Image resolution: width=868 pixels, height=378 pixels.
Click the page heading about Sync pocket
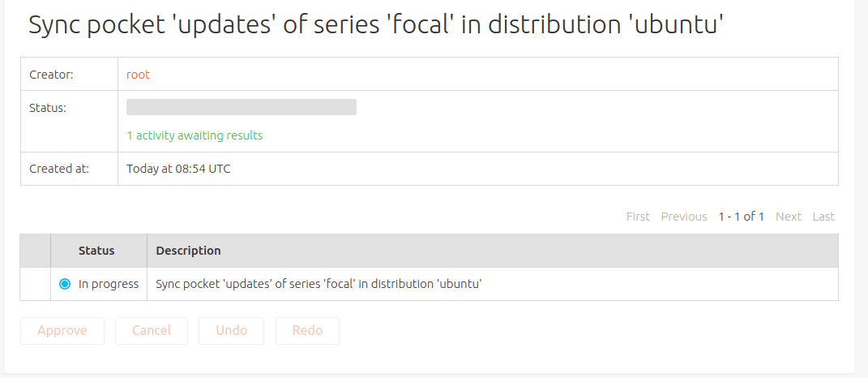tap(375, 26)
